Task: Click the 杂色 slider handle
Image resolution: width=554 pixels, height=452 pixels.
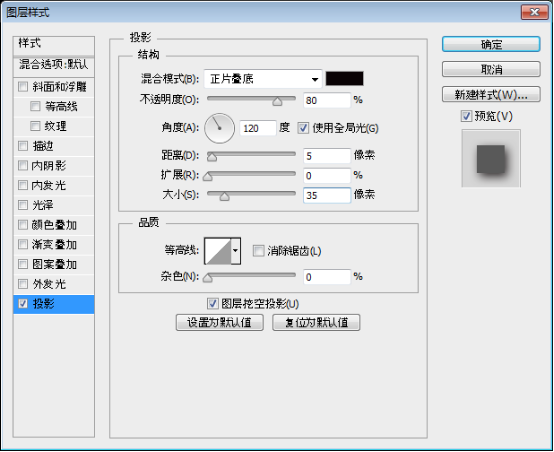Action: pyautogui.click(x=208, y=278)
